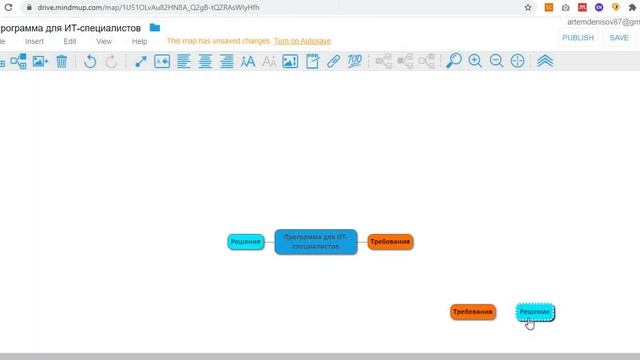Open the puzzle-piece extensions icon

pyautogui.click(x=632, y=7)
